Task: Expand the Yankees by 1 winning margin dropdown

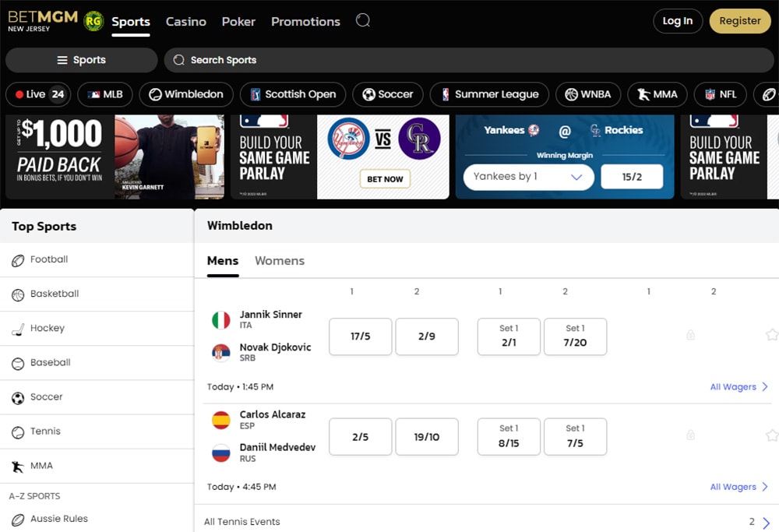Action: pos(529,177)
